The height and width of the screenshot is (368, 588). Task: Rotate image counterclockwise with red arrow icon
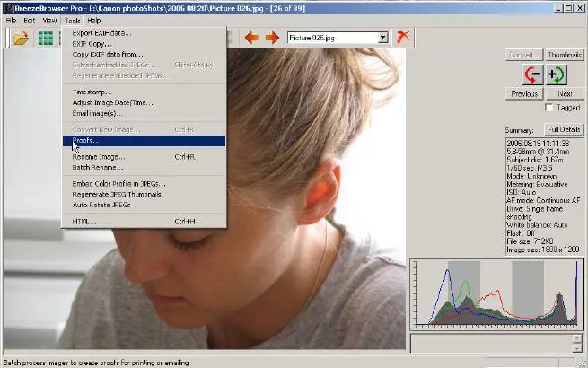532,74
